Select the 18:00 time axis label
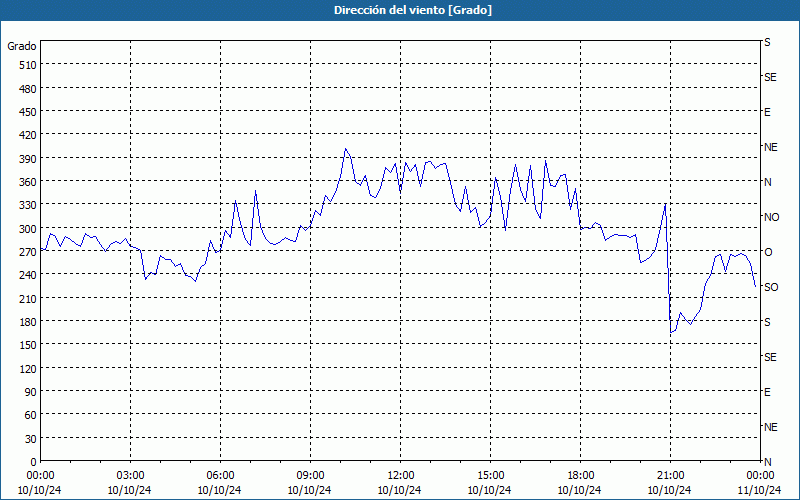The height and width of the screenshot is (500, 800). point(581,476)
